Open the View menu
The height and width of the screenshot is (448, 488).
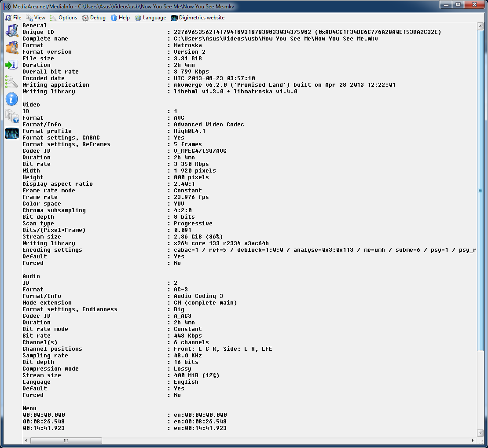[36, 18]
